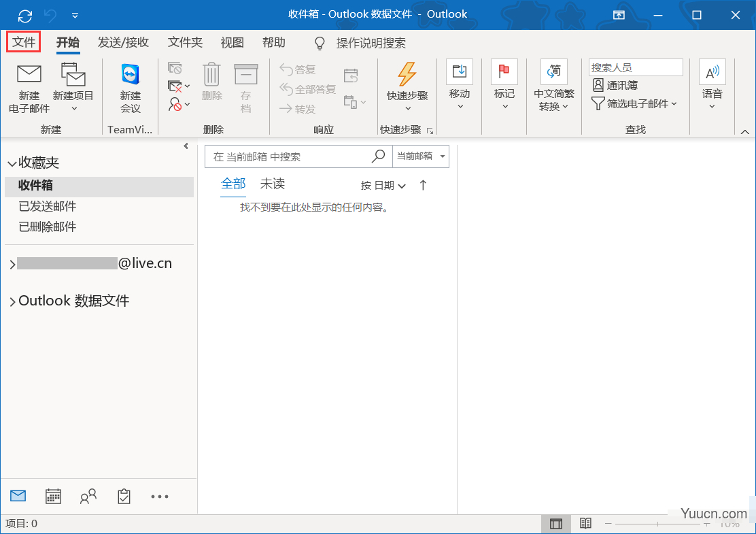Show 未读 unread messages tab
756x534 pixels.
point(273,184)
